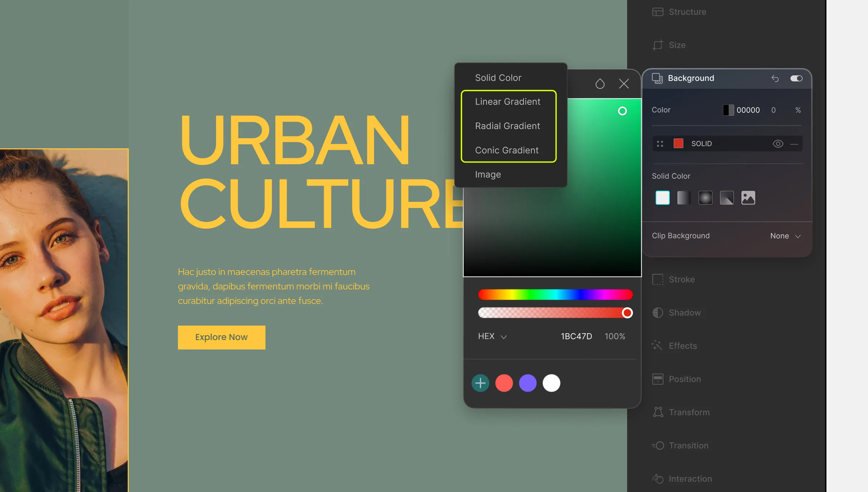Click the Structure panel icon
Screen dimensions: 868x492
click(x=658, y=11)
